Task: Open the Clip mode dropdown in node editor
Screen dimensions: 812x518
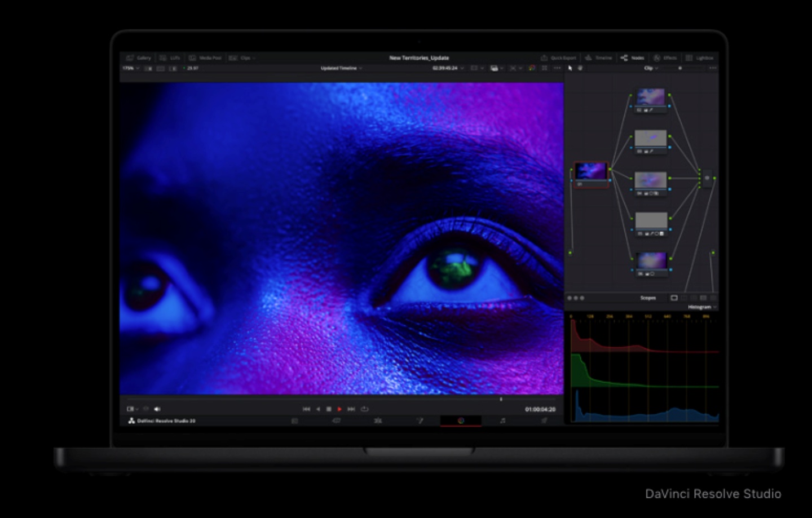Action: (651, 68)
